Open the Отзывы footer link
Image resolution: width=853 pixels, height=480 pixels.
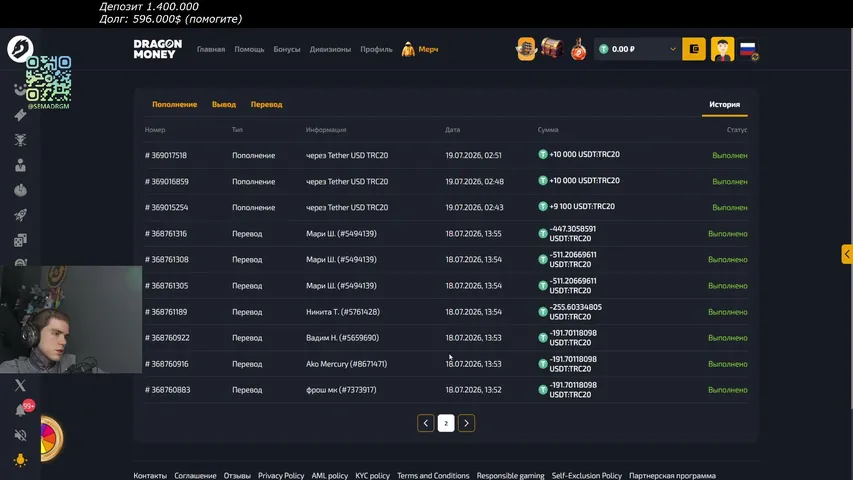tap(237, 475)
